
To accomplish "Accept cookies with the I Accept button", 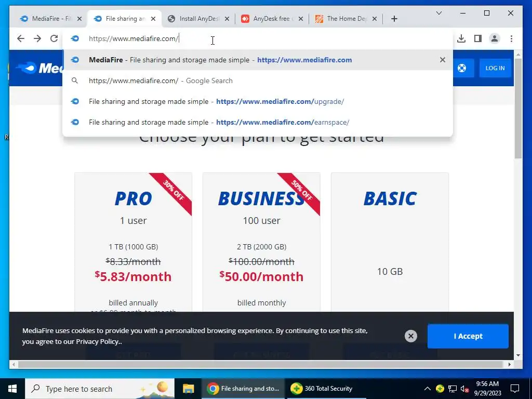I will pyautogui.click(x=468, y=336).
